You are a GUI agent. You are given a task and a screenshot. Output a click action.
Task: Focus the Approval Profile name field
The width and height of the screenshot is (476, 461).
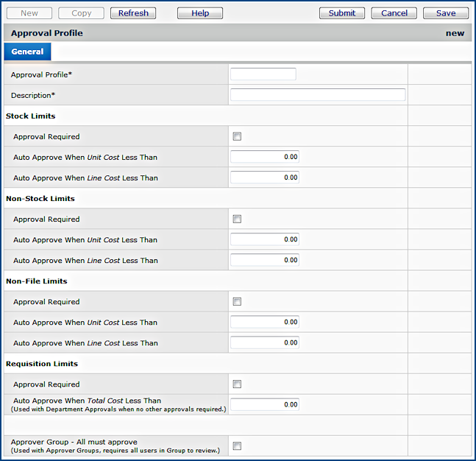coord(263,74)
